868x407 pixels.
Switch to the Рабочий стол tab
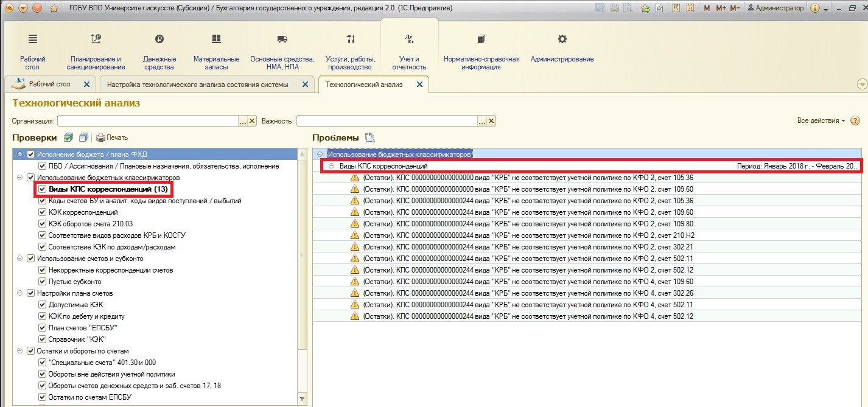[x=49, y=84]
